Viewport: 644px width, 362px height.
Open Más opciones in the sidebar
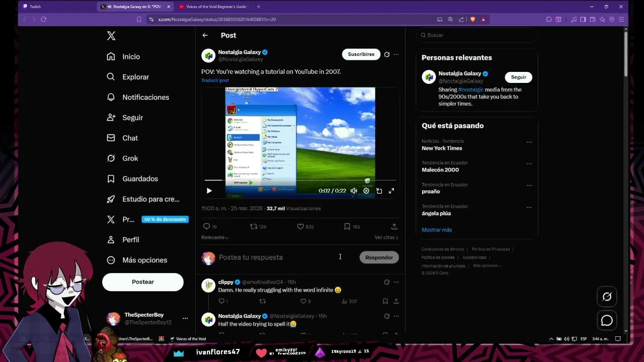pos(137,260)
